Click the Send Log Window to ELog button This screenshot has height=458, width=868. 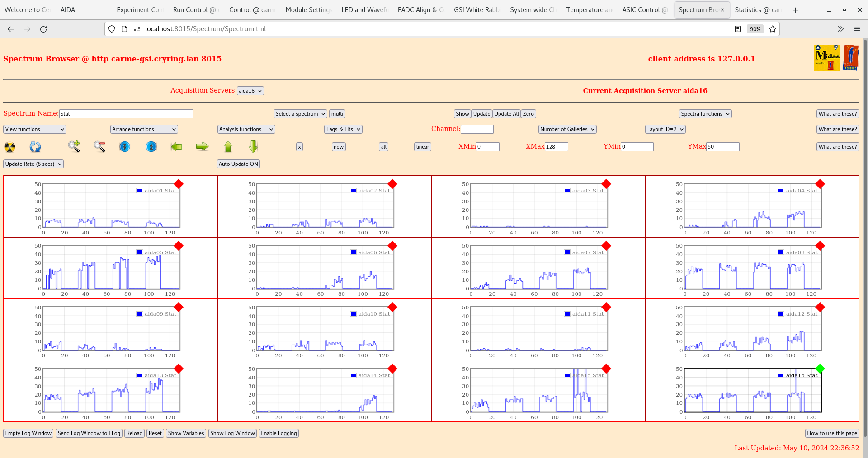pos(89,433)
